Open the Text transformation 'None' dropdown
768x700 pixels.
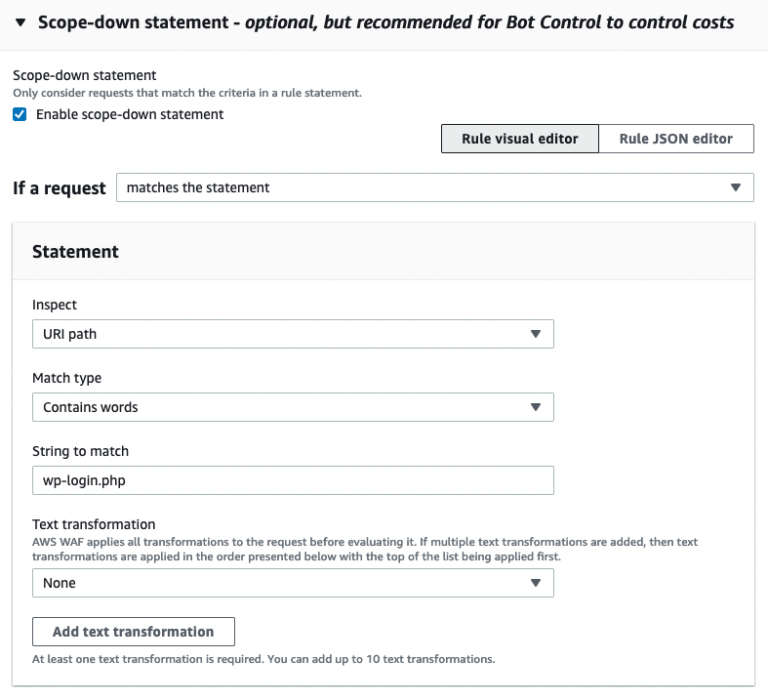[x=293, y=583]
